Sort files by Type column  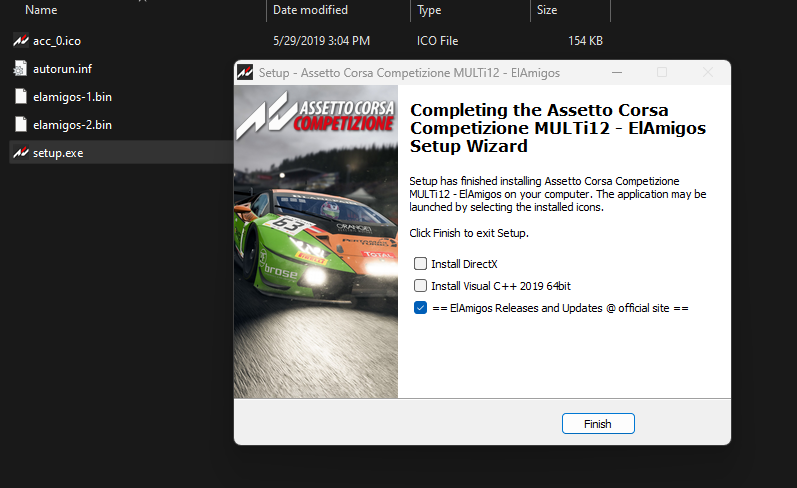pos(429,10)
